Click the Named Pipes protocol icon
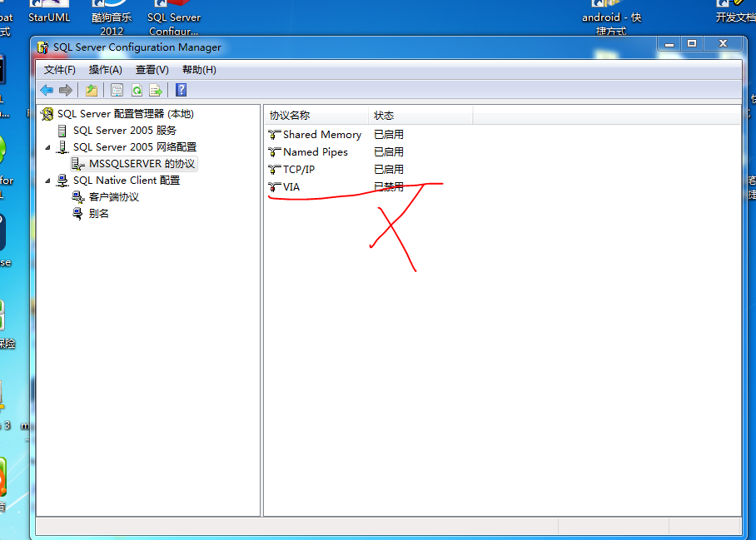 pos(275,152)
